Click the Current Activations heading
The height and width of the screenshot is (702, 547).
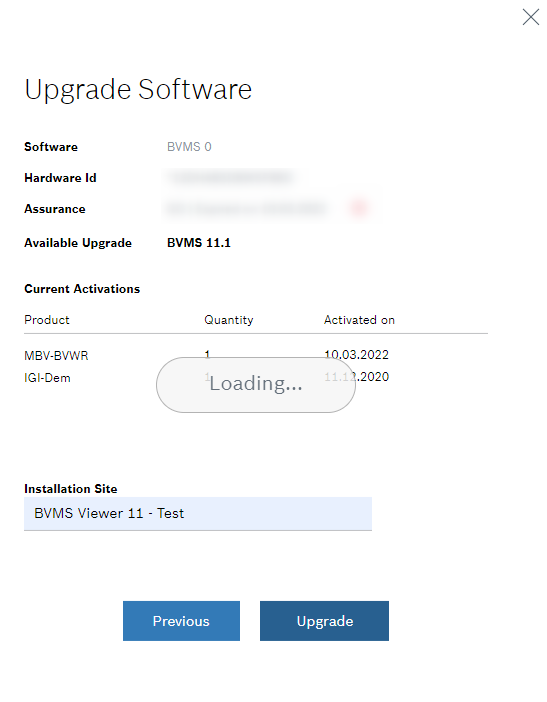(82, 289)
